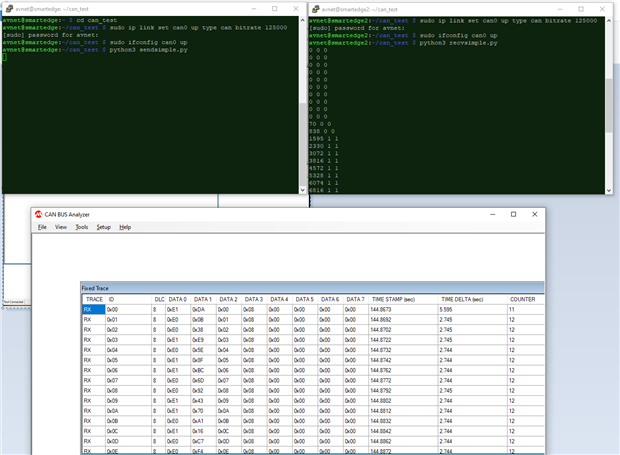Open the Help menu
The image size is (620, 455).
click(x=125, y=227)
